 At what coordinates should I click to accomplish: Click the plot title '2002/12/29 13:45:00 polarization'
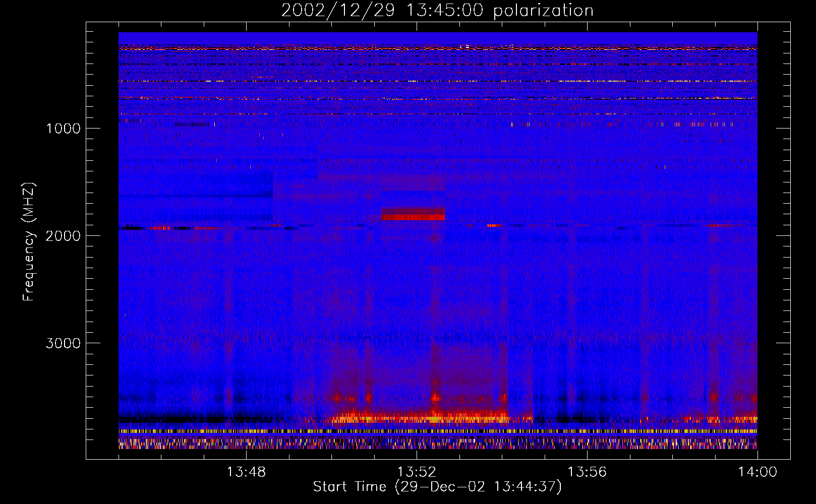[x=437, y=11]
